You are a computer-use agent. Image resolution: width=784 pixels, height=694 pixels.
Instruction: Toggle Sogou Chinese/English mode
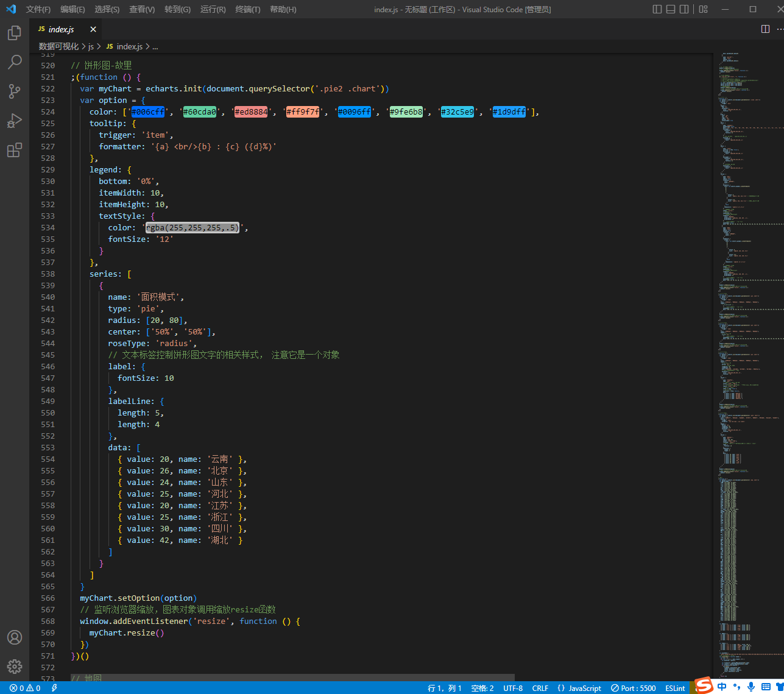point(722,687)
